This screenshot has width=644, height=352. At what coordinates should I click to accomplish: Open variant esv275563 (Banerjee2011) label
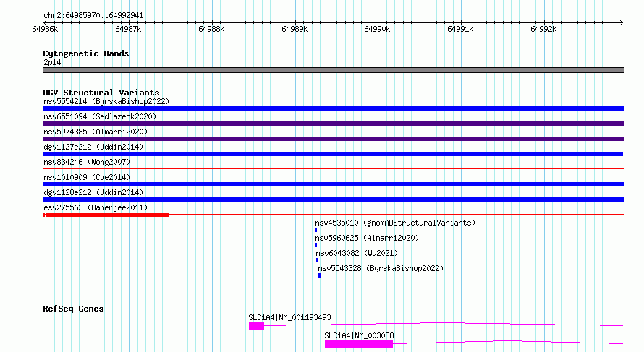pos(96,207)
